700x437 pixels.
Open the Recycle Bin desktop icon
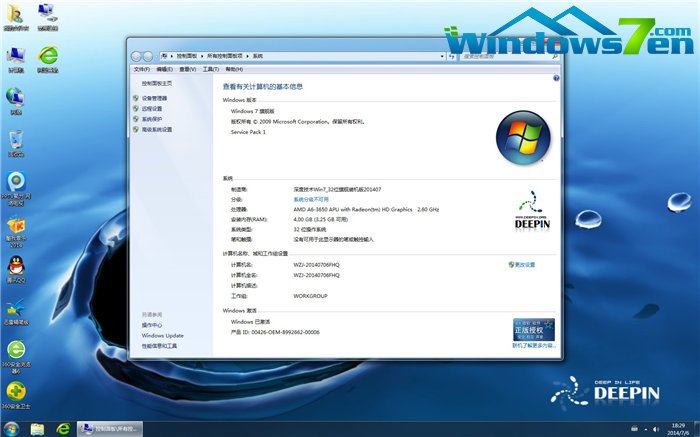[16, 143]
